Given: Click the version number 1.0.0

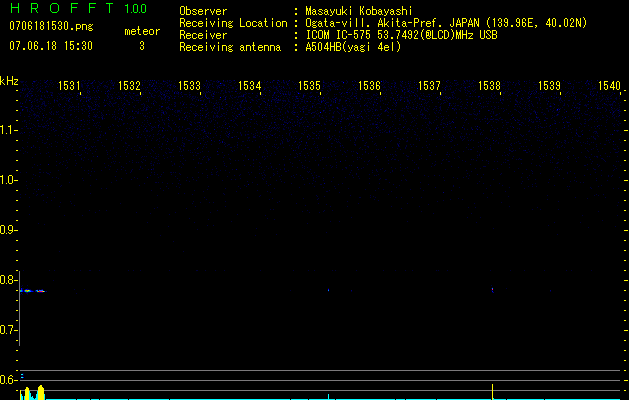Looking at the screenshot, I should coord(136,9).
